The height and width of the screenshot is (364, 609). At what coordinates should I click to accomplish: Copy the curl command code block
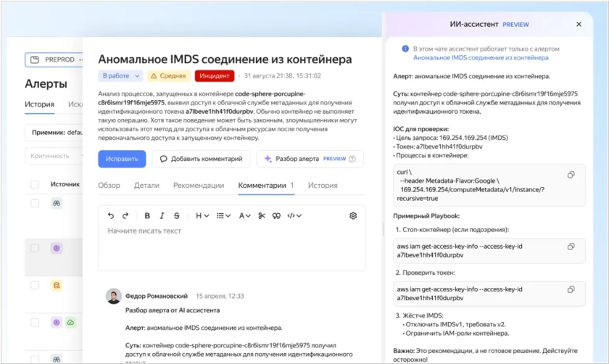tap(571, 175)
